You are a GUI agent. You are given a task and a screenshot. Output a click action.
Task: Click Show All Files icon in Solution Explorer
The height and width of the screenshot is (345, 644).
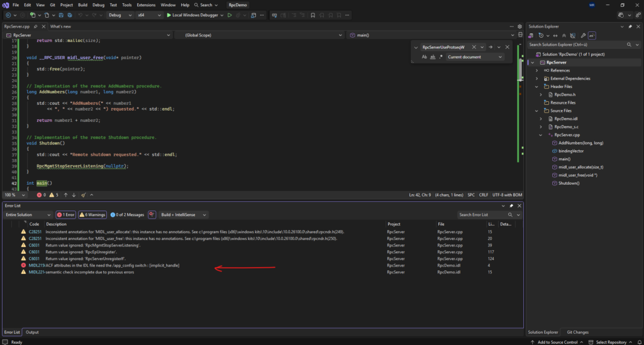(572, 36)
